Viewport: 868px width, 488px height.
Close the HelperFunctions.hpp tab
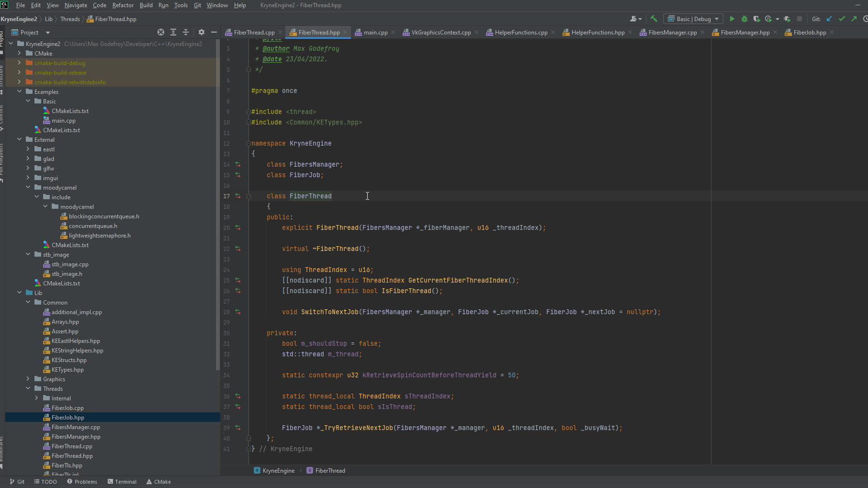click(630, 32)
